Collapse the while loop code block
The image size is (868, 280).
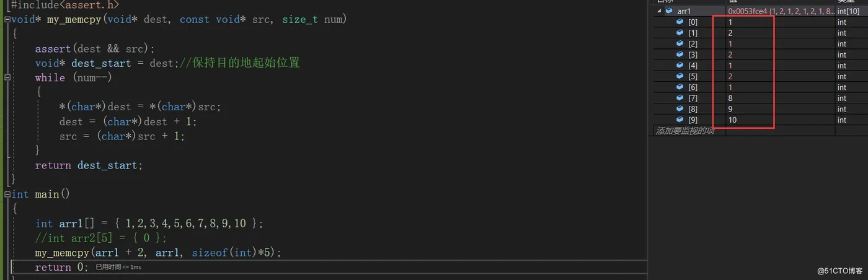click(7, 78)
